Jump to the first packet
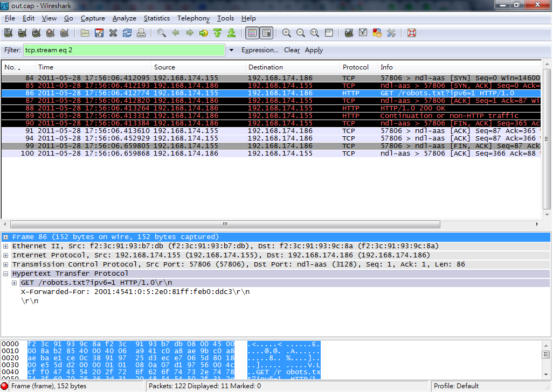This screenshot has height=392, width=553. [217, 33]
